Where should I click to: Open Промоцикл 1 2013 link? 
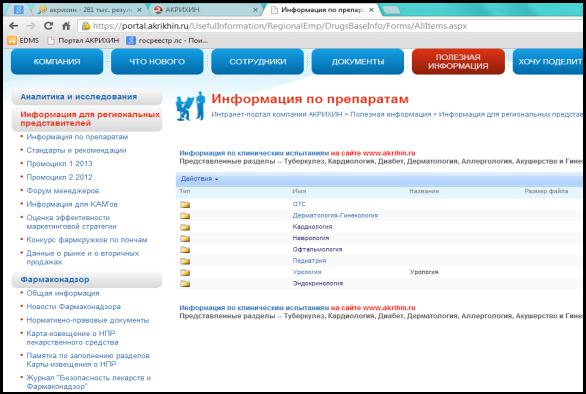(59, 164)
